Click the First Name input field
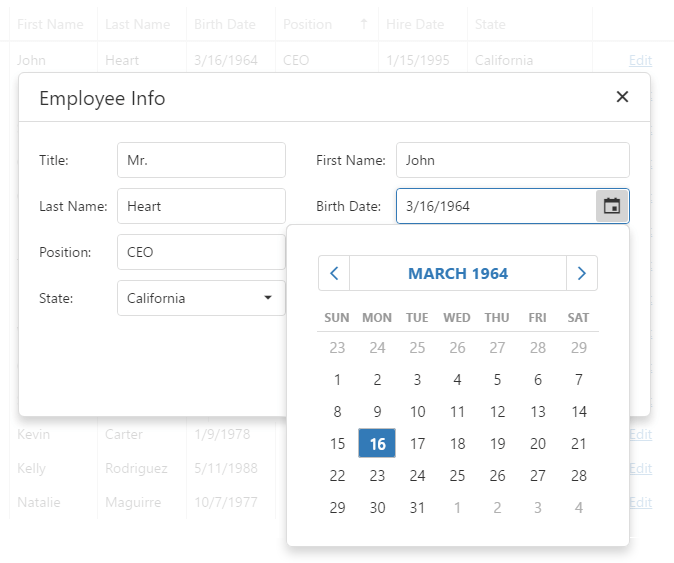The image size is (674, 563). click(512, 160)
